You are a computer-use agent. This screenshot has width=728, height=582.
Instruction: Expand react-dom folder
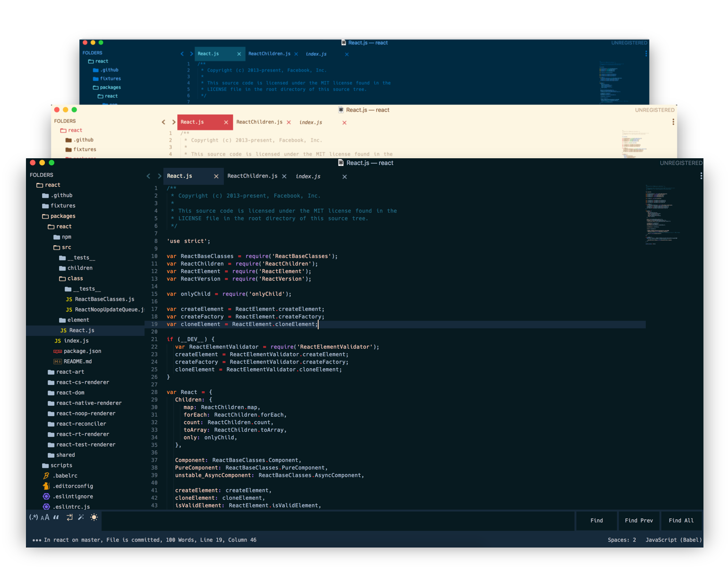tap(66, 393)
